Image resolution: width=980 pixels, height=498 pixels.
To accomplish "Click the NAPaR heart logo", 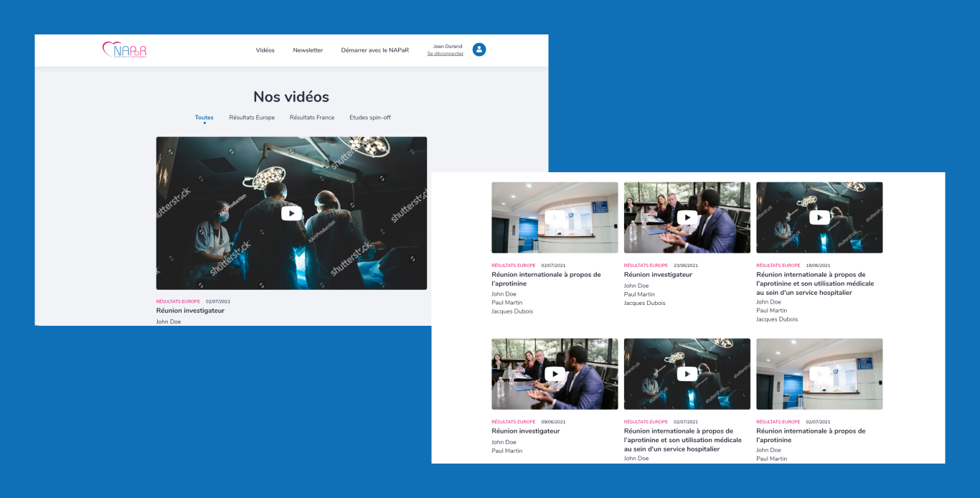I will 125,50.
